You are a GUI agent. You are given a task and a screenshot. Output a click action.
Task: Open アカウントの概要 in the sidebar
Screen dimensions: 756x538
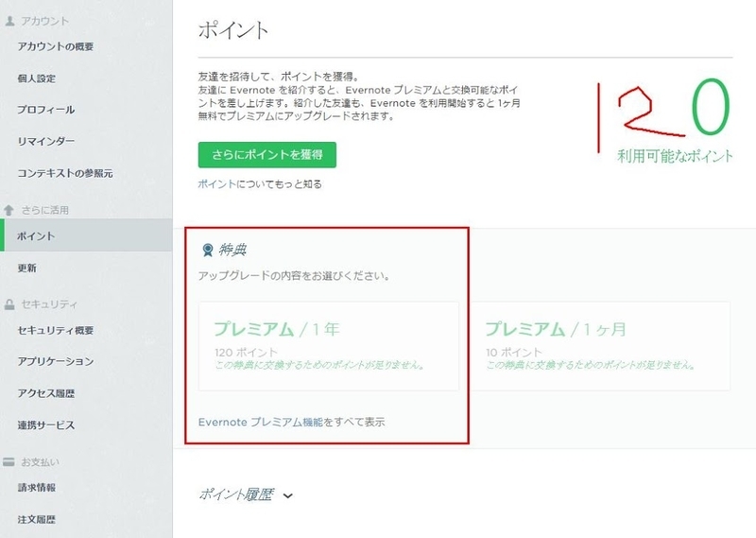pos(56,47)
